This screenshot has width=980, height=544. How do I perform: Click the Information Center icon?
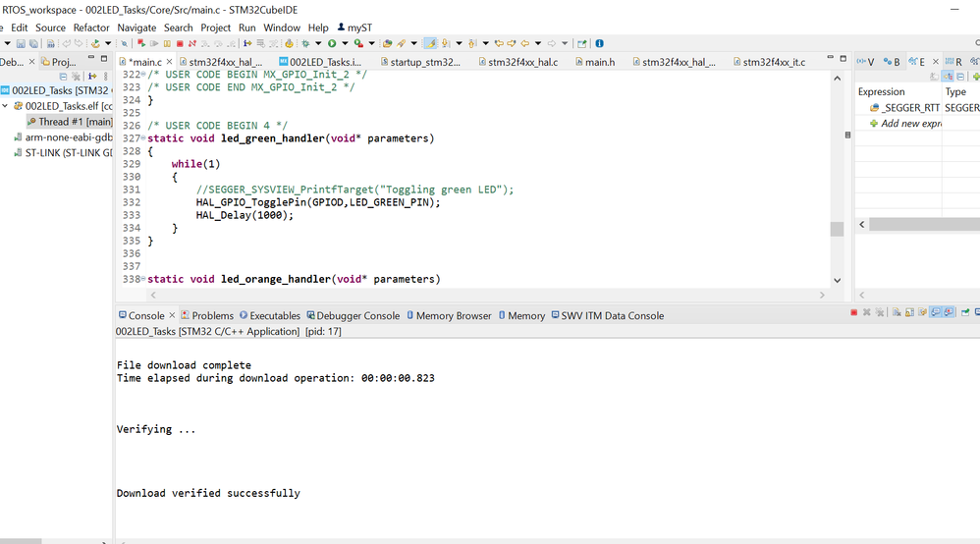click(599, 44)
